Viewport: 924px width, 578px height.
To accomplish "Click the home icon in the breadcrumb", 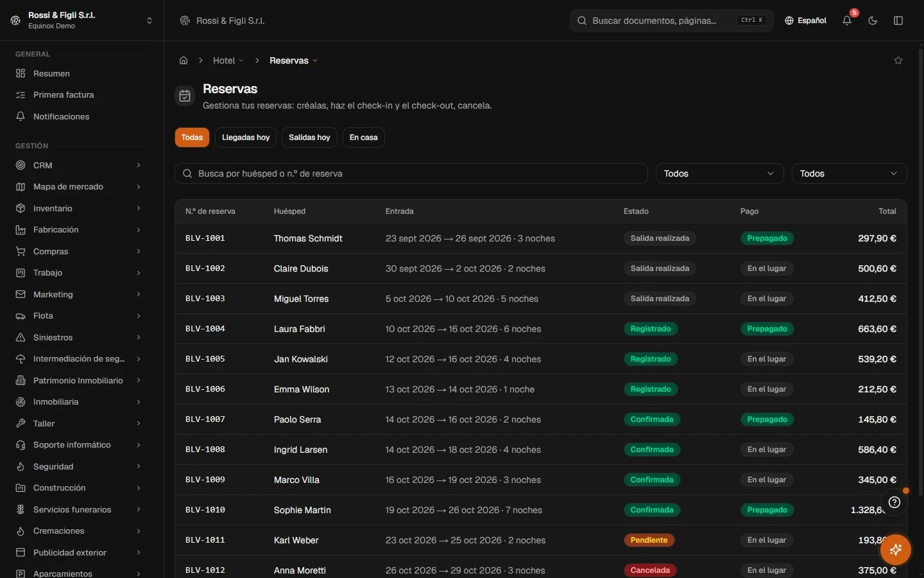I will [184, 60].
